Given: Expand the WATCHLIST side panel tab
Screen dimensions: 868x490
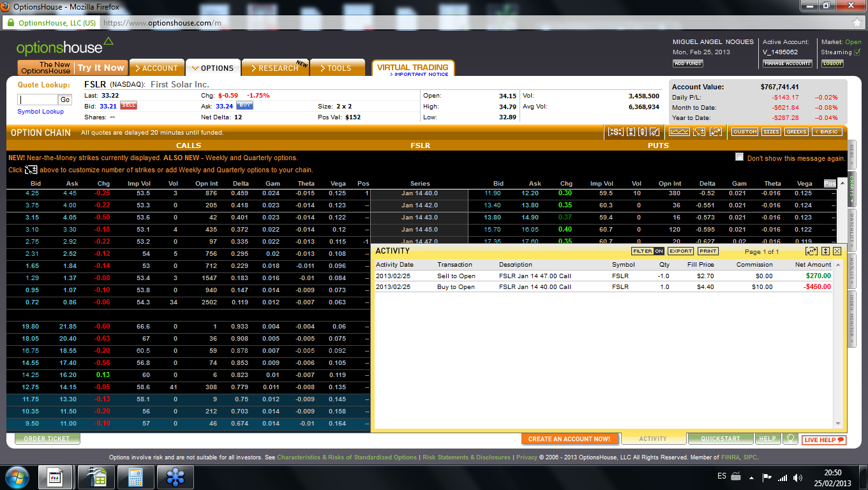Looking at the screenshot, I should coord(851,230).
